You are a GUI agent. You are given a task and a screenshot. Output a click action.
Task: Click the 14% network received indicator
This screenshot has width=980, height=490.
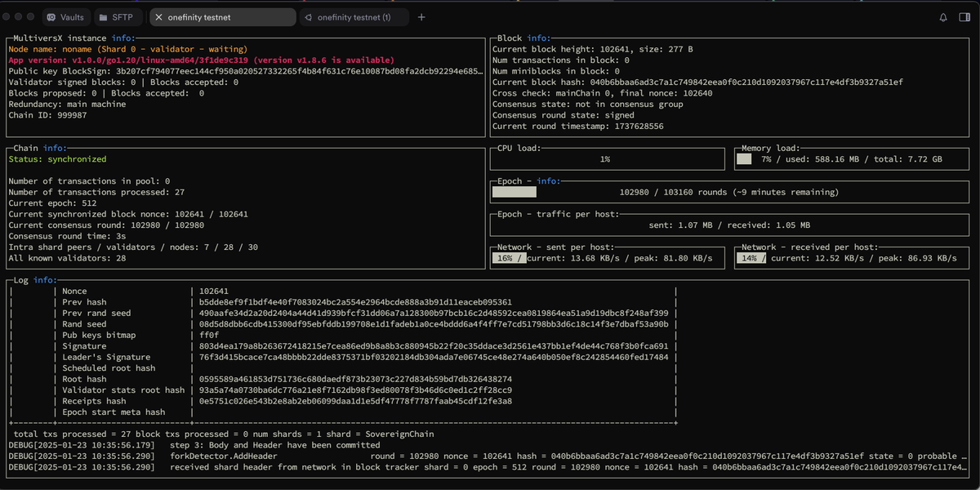(751, 258)
